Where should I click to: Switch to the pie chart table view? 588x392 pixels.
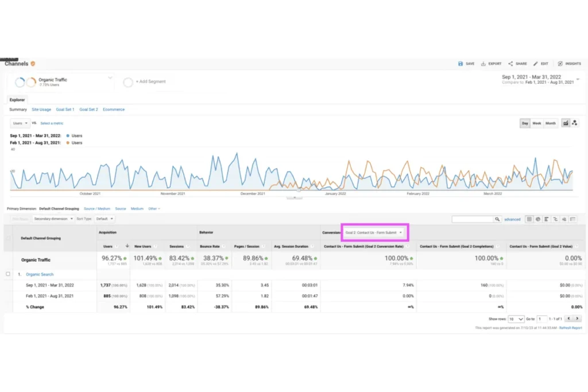[537, 219]
